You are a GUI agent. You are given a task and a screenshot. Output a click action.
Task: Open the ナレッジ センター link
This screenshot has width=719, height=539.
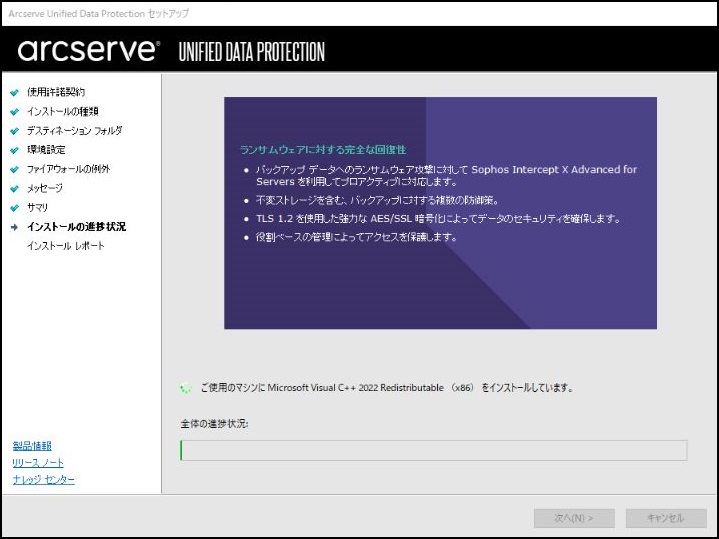tap(44, 480)
